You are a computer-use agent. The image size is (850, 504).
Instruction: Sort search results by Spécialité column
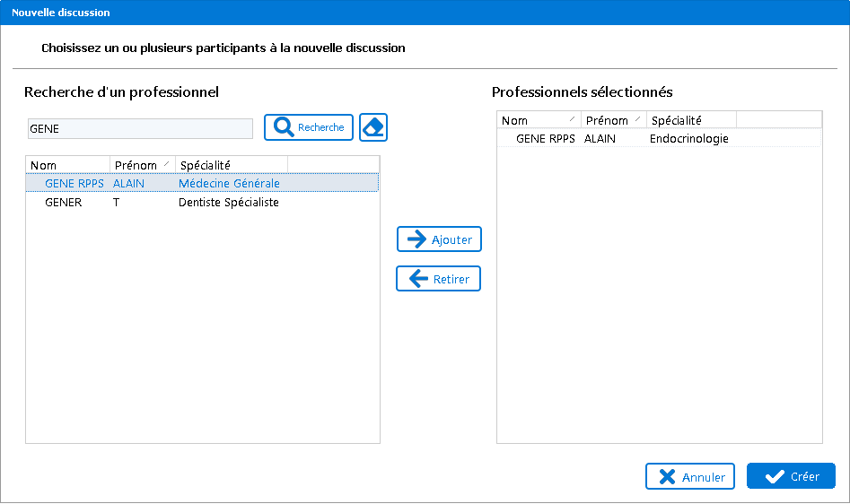pyautogui.click(x=231, y=165)
